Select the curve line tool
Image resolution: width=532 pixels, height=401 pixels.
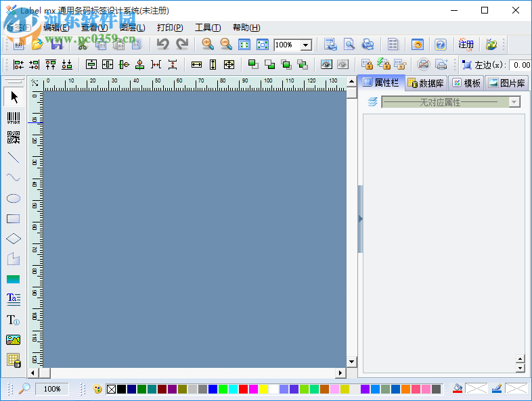[14, 177]
